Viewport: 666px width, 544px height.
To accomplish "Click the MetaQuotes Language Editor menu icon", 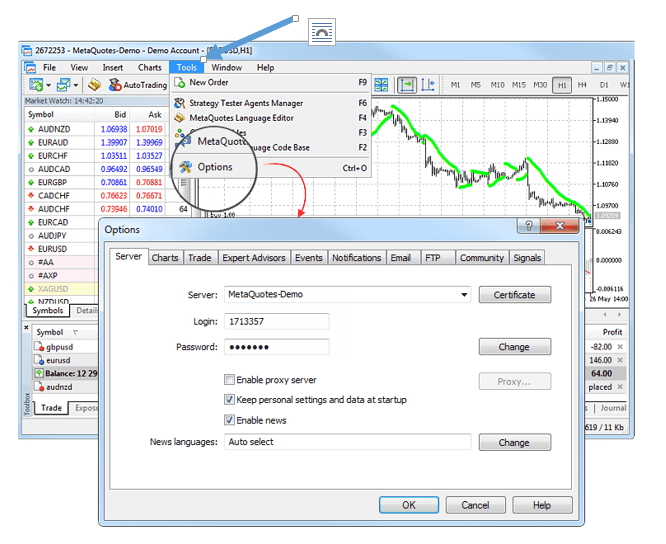I will [180, 118].
